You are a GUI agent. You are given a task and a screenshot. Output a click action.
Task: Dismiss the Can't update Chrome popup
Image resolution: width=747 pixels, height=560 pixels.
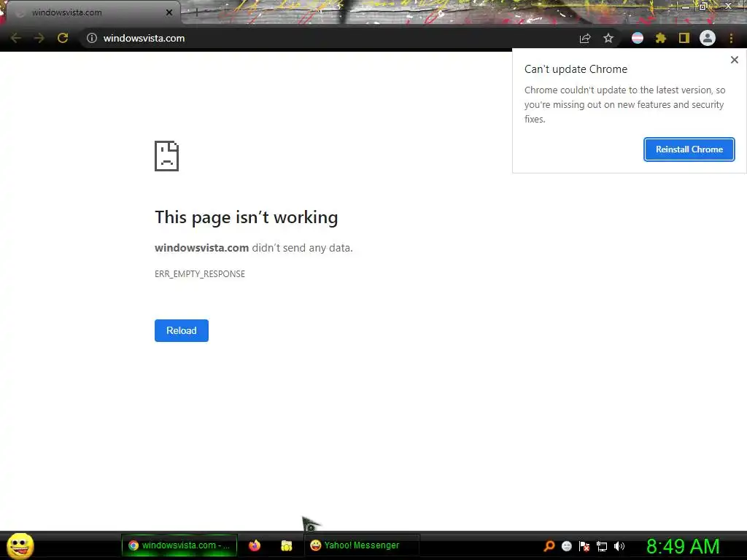(734, 60)
